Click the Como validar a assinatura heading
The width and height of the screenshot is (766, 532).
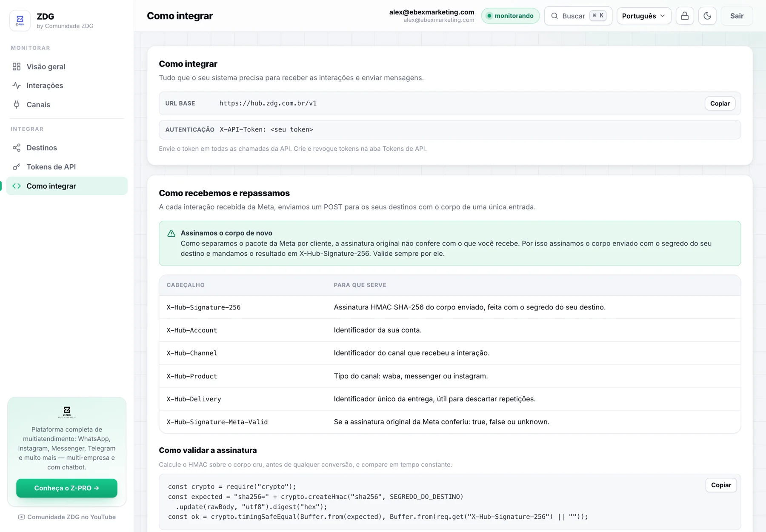pos(208,450)
